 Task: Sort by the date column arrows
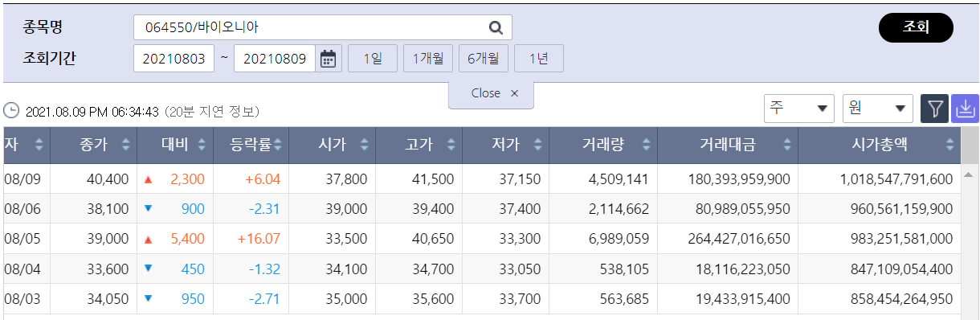pos(39,145)
